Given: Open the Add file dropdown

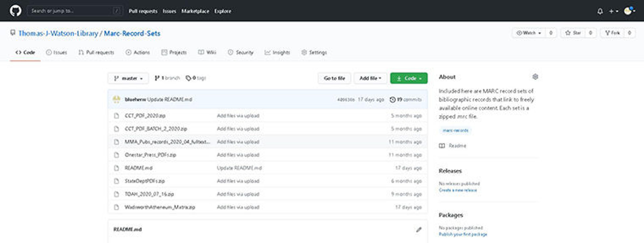Looking at the screenshot, I should [370, 78].
